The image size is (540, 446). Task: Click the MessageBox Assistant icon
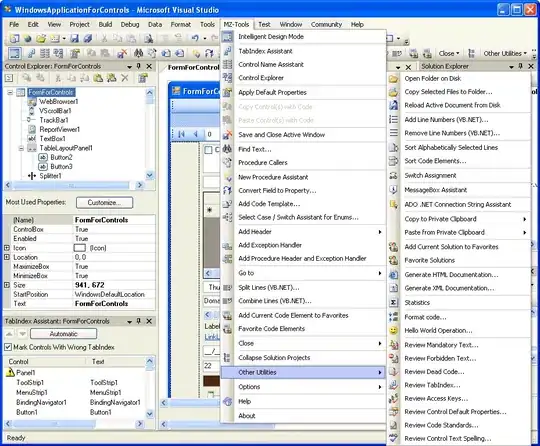[x=394, y=190]
